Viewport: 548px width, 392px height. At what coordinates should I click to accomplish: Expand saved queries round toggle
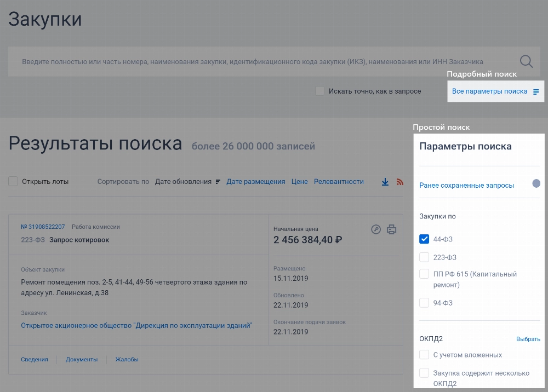click(536, 183)
